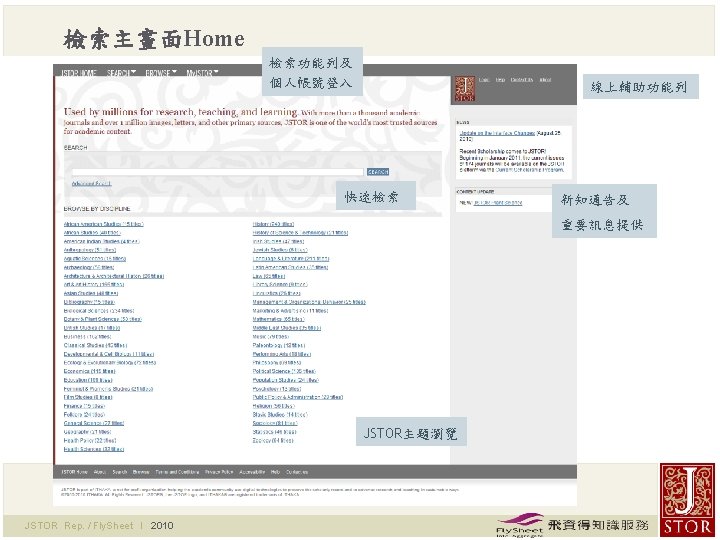Browse Feminist & Women's Studies
The width and height of the screenshot is (720, 540).
pyautogui.click(x=108, y=389)
